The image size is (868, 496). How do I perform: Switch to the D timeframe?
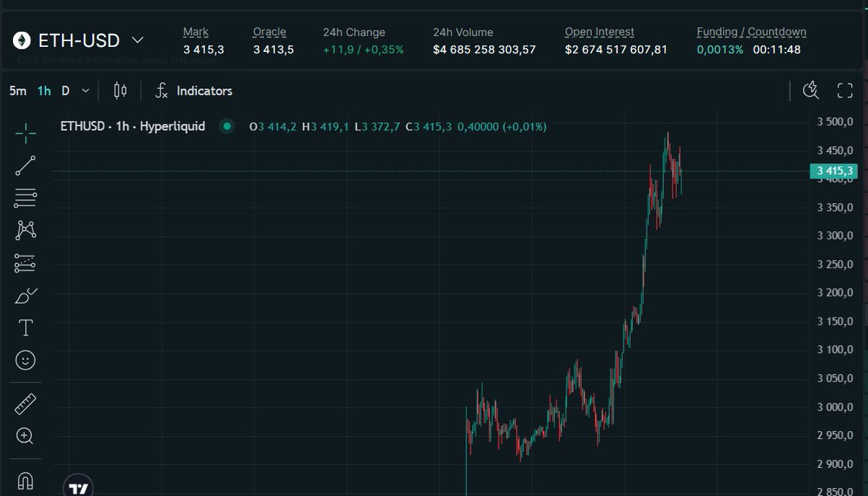click(x=66, y=91)
